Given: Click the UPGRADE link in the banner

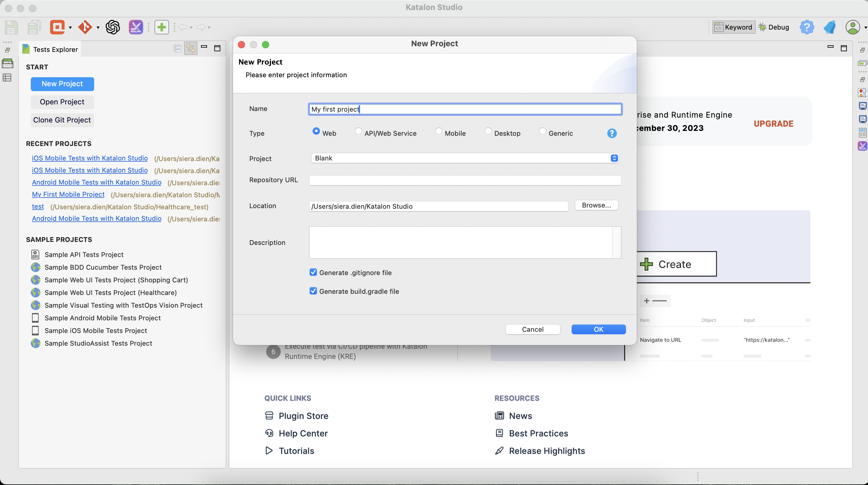Looking at the screenshot, I should click(773, 124).
